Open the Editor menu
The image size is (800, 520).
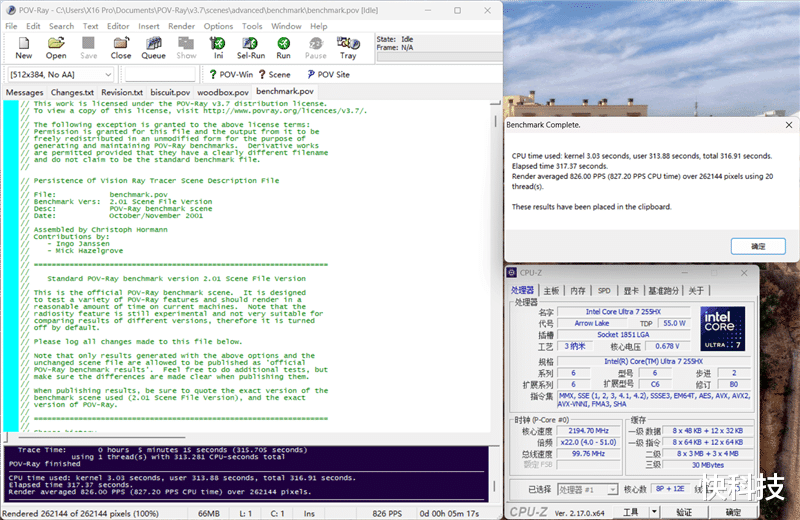click(118, 26)
